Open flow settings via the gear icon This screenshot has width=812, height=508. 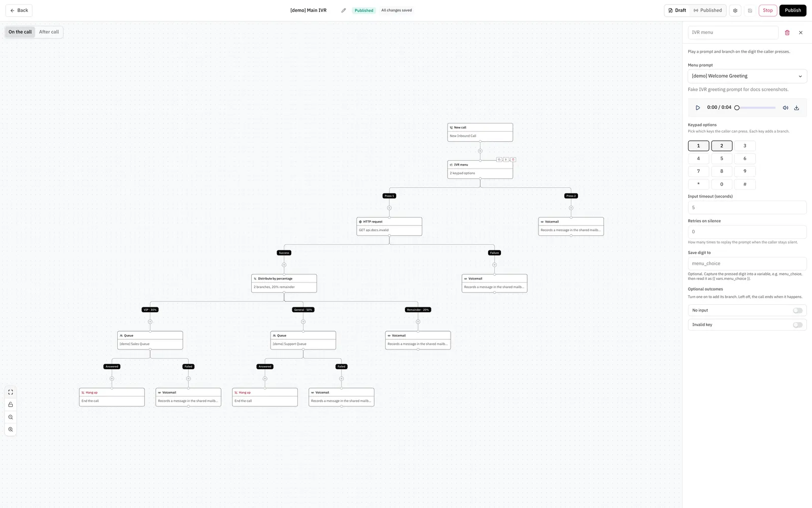click(735, 10)
